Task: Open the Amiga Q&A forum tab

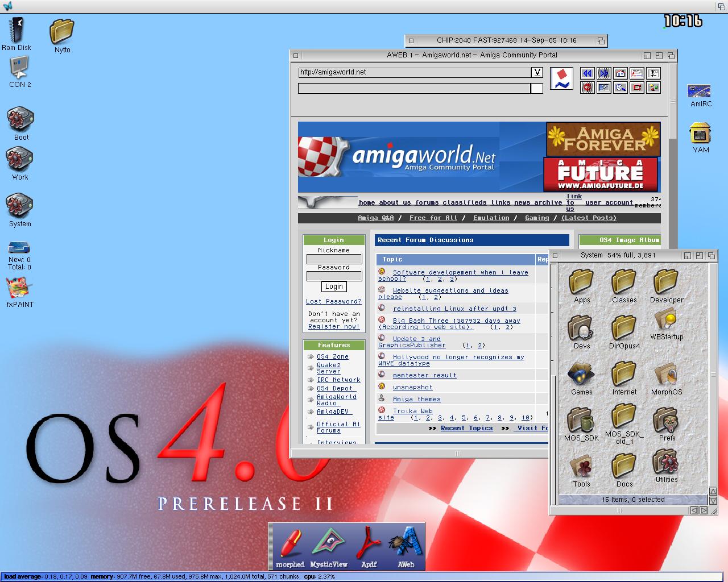Action: coord(375,218)
